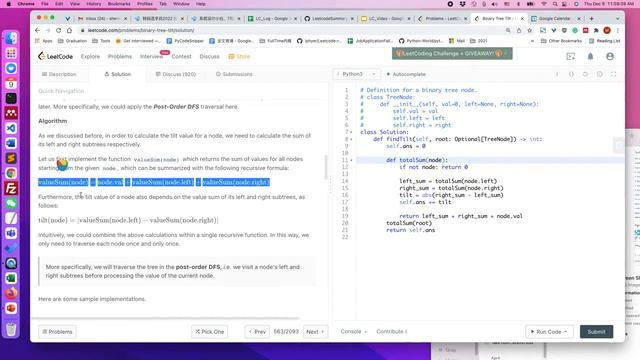Screen dimensions: 640x360
Task: Open Firefox from the Dock
Action: (11, 293)
